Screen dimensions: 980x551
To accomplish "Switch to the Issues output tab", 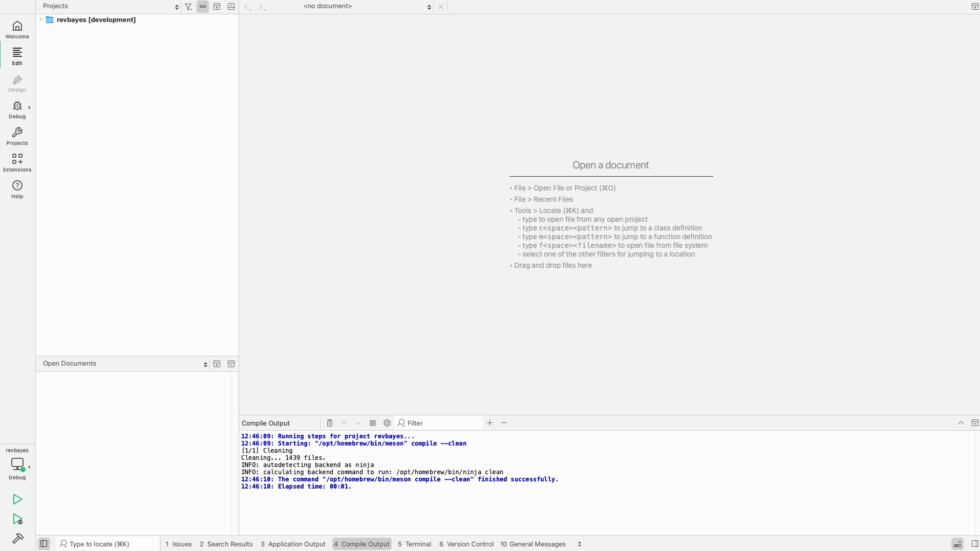I will pyautogui.click(x=178, y=544).
